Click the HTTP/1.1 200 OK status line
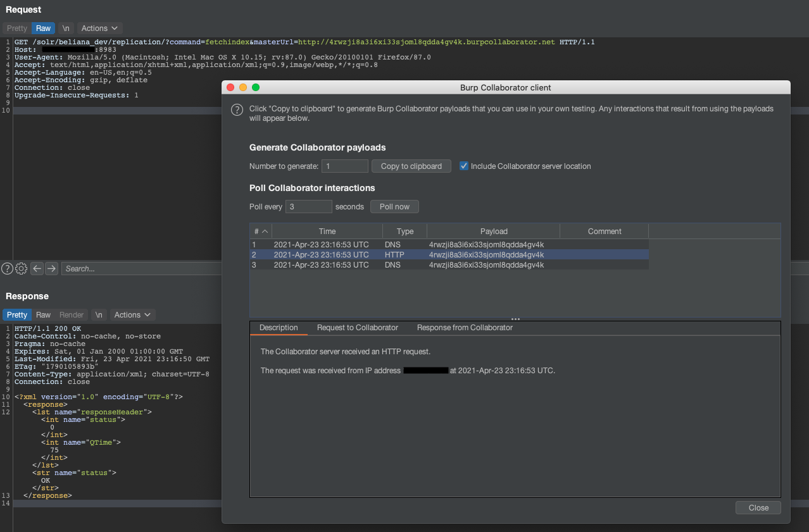809x532 pixels. (48, 328)
